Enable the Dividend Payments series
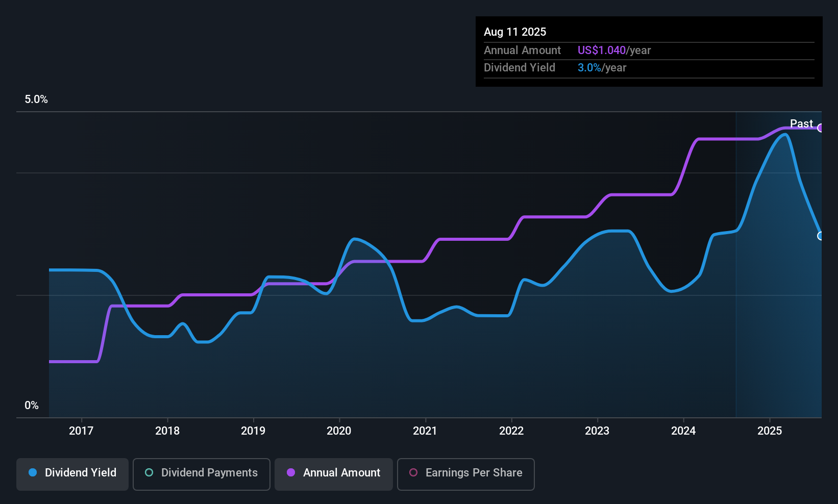Screen dimensions: 838x504 pos(201,473)
